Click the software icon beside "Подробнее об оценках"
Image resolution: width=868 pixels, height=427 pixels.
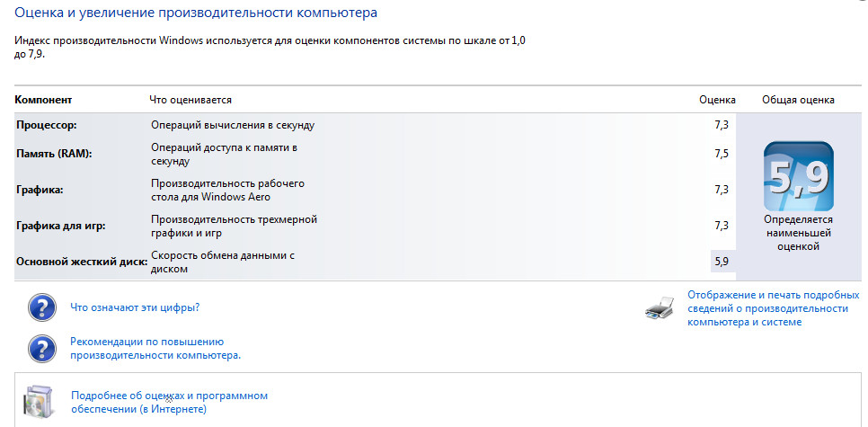coord(42,401)
